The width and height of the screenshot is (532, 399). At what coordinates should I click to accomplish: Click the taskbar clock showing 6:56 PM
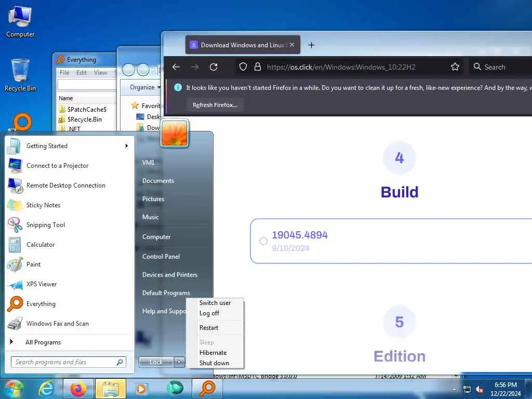[x=506, y=389]
